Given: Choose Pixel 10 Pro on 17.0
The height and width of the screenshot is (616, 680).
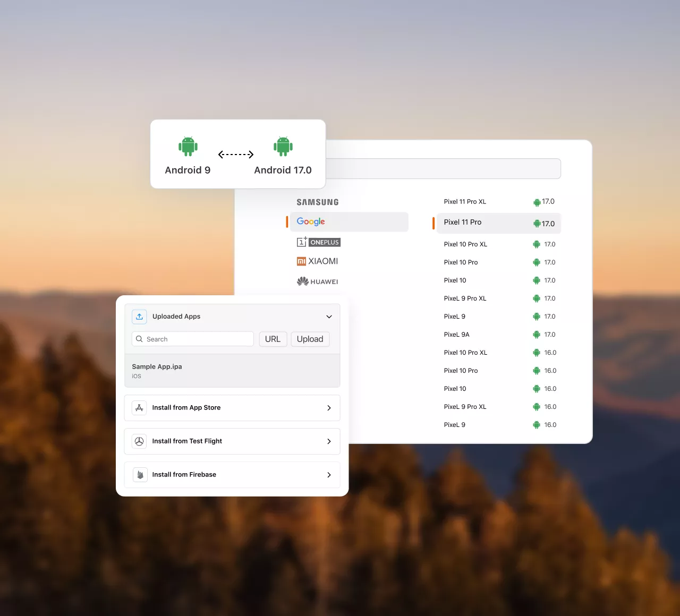Looking at the screenshot, I should (499, 262).
